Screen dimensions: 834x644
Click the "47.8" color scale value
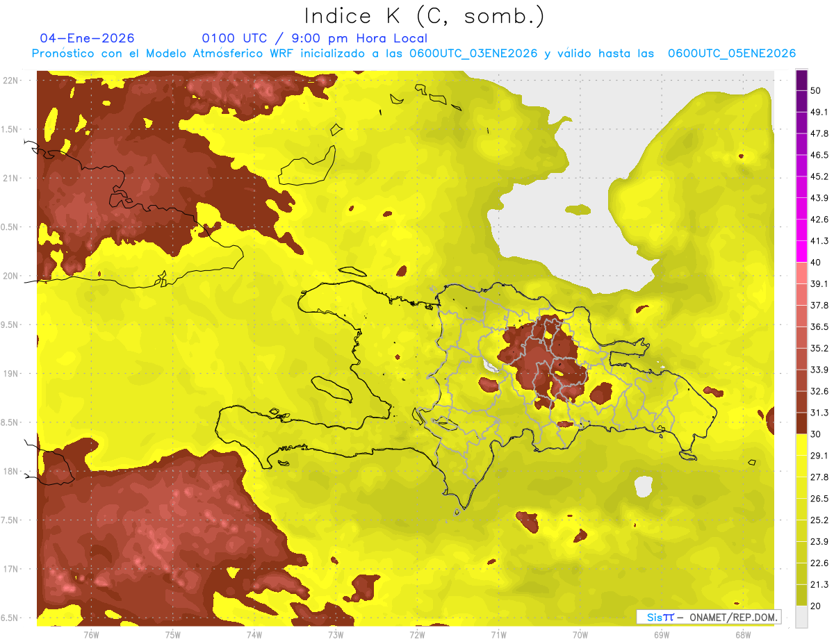[819, 133]
